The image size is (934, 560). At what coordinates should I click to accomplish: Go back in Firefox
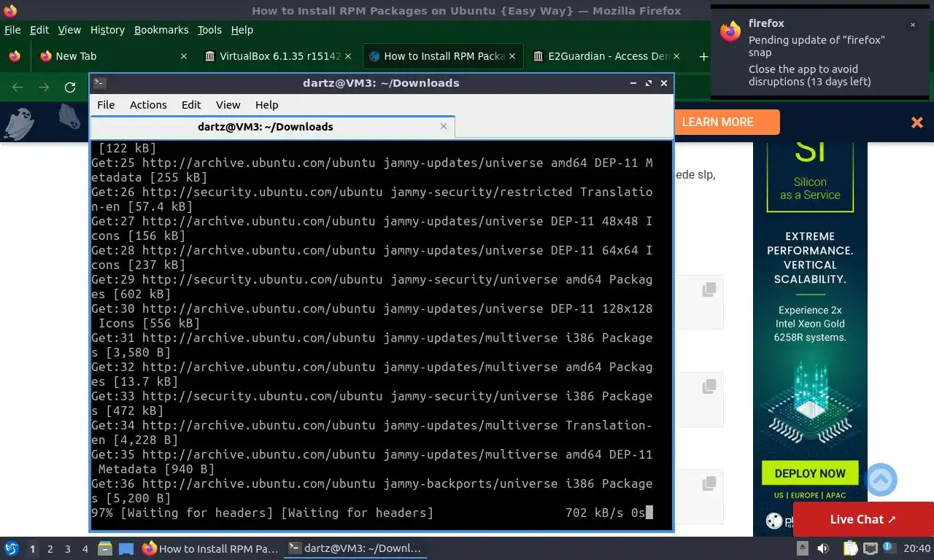coord(18,87)
